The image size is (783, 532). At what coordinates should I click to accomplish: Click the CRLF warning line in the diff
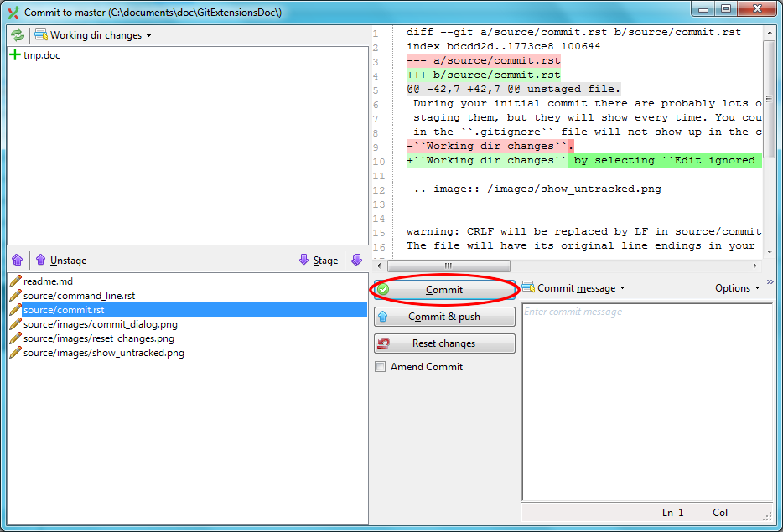point(583,231)
